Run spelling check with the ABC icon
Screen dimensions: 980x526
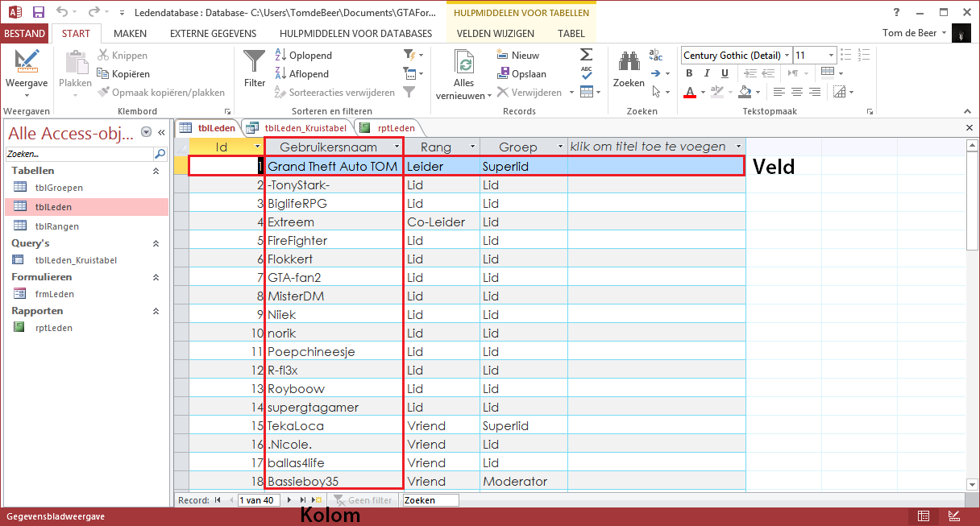tap(587, 71)
